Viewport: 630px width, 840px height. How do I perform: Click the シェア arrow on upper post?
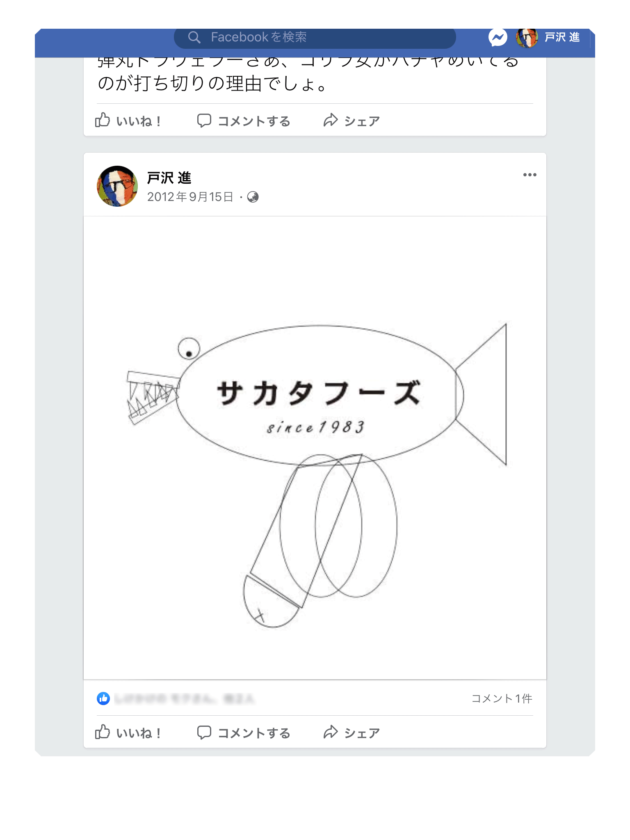tap(331, 121)
